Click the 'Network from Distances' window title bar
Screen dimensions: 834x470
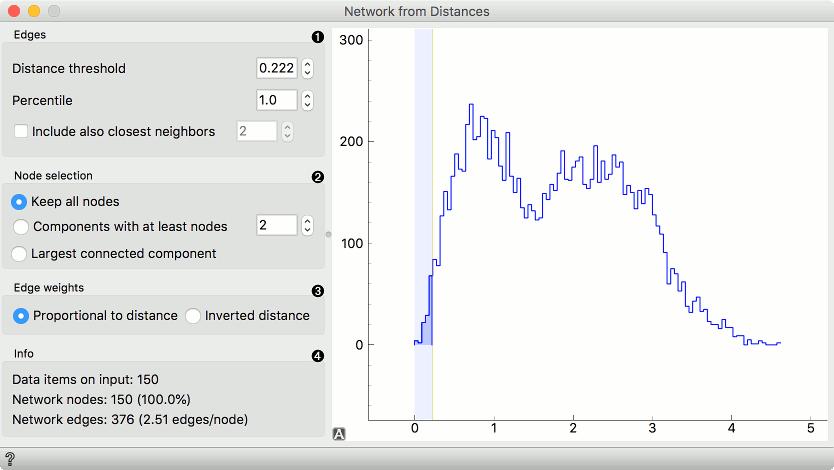click(x=417, y=11)
